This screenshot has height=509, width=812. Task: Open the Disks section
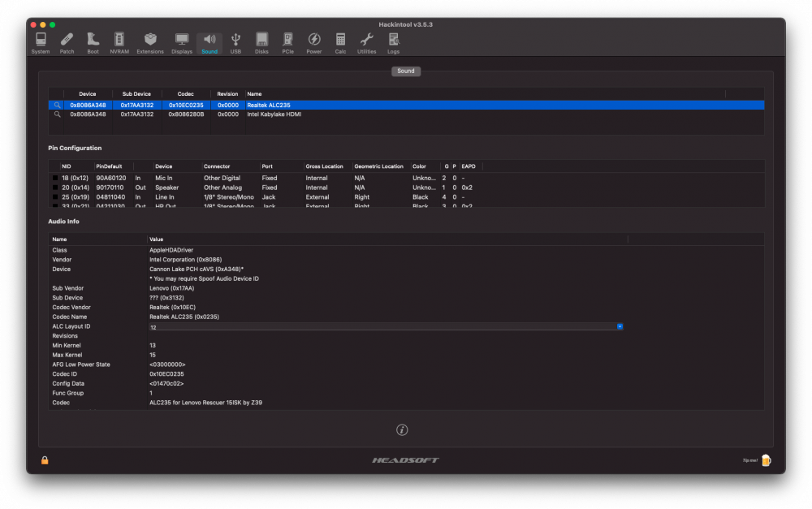click(261, 44)
